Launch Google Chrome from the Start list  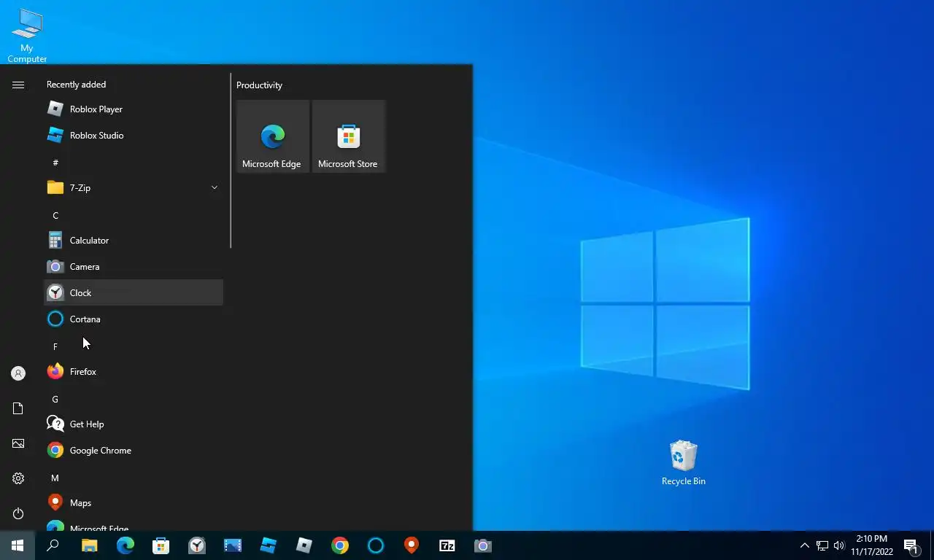(134, 451)
